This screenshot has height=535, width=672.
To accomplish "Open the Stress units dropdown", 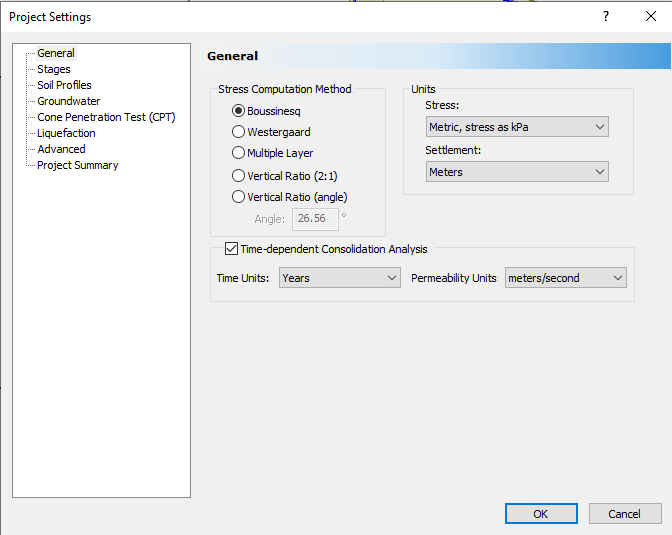I will (517, 127).
